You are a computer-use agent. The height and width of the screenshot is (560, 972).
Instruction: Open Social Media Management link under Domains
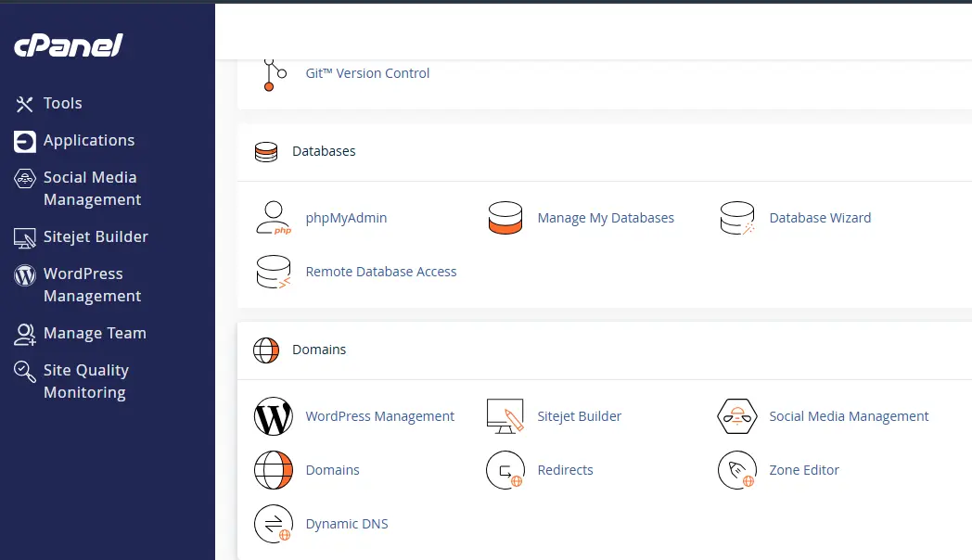click(849, 416)
